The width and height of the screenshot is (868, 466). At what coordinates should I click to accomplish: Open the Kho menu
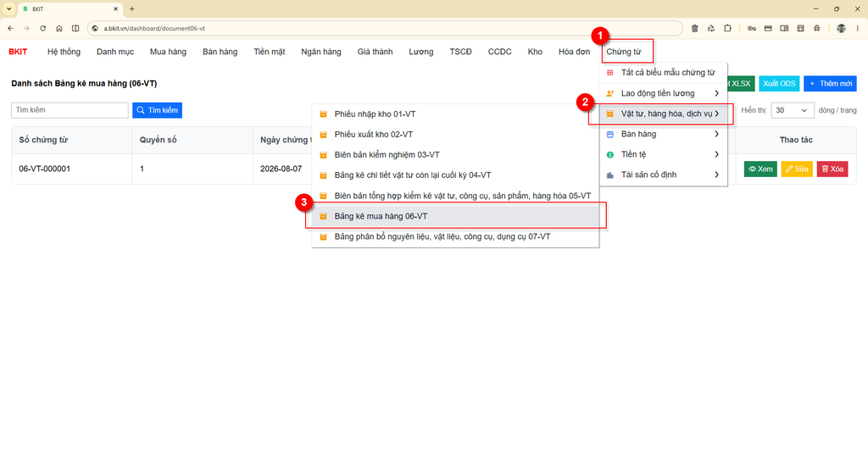click(x=535, y=52)
